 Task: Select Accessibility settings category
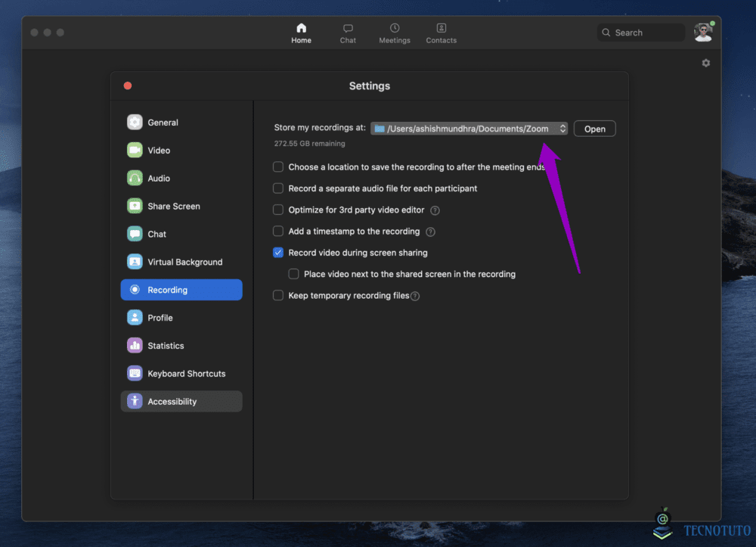point(181,401)
